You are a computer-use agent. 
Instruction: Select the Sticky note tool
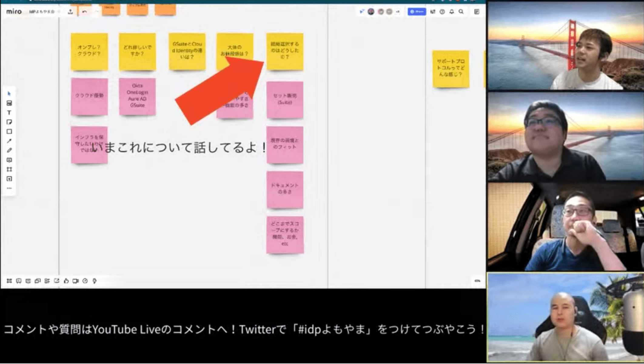pos(9,122)
